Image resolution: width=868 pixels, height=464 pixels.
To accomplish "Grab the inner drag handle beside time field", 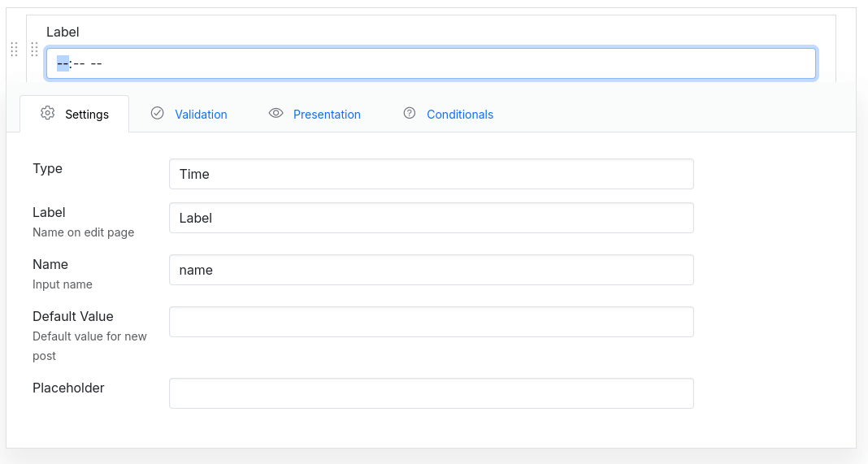I will click(34, 50).
